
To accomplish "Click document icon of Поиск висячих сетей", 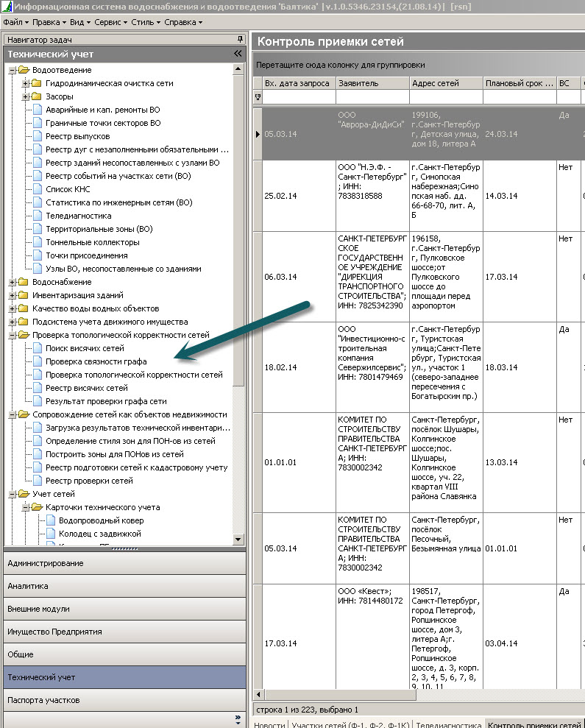I will [x=37, y=347].
